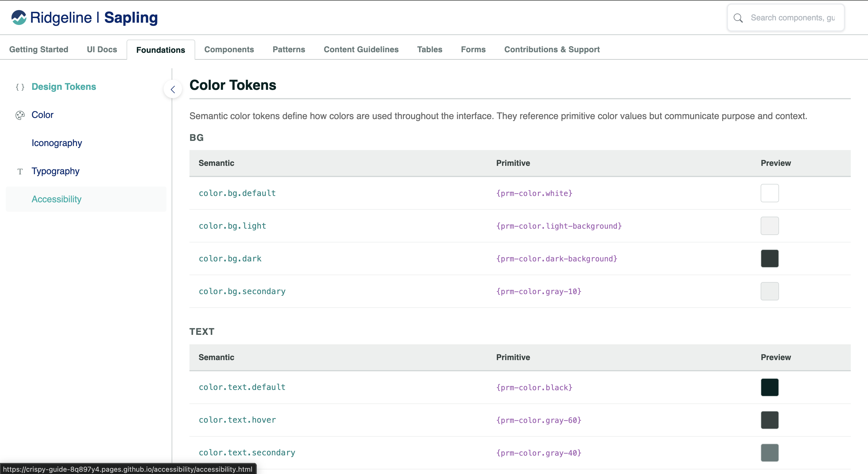Go to Content Guidelines tab
The height and width of the screenshot is (474, 868).
pyautogui.click(x=361, y=50)
